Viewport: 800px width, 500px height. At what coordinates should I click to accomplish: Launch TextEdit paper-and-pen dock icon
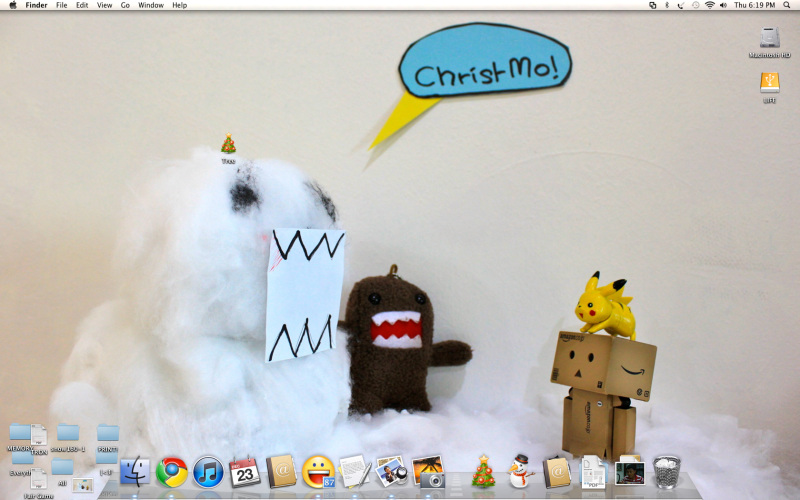[x=355, y=470]
